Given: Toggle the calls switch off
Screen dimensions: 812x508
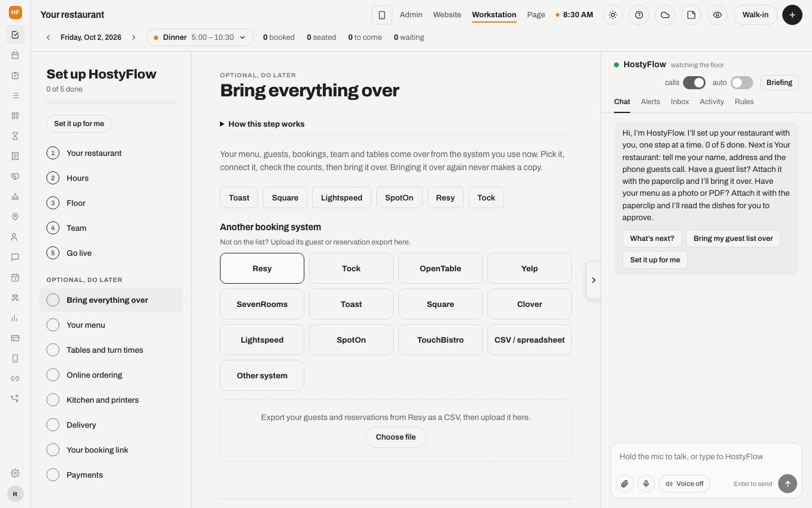Looking at the screenshot, I should (x=694, y=83).
